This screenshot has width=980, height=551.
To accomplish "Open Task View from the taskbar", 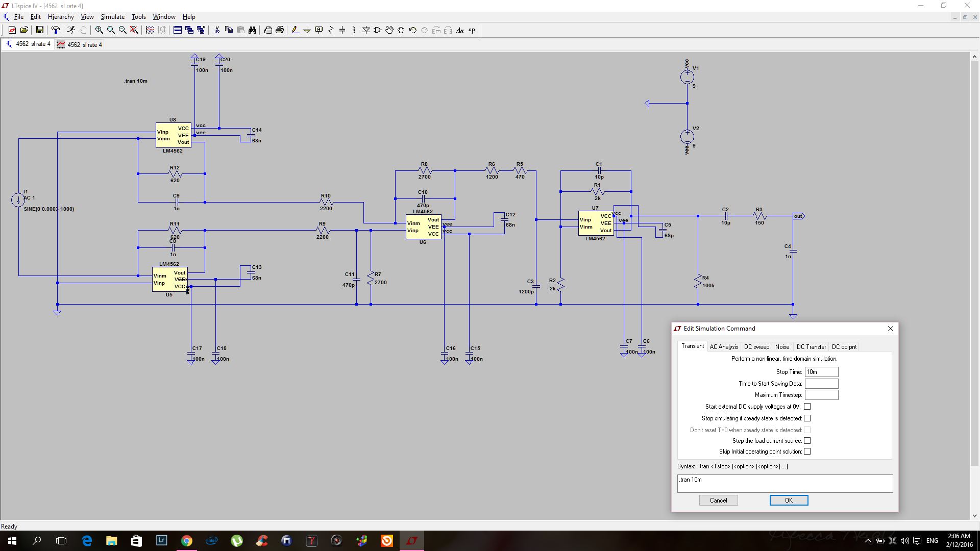I will (x=61, y=541).
